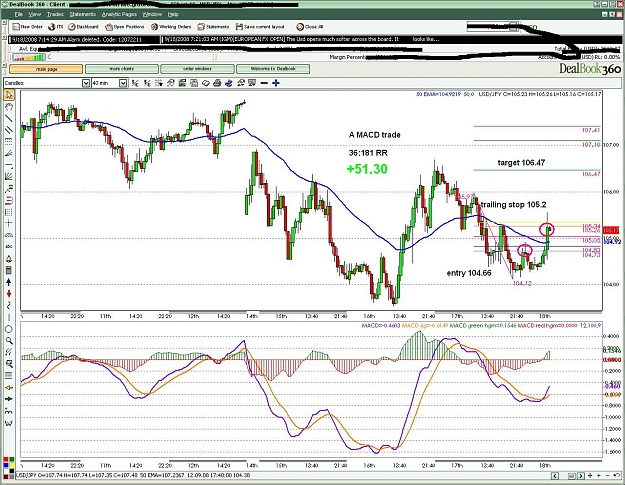
Task: Click the large plus button at bottom right
Action: [590, 475]
